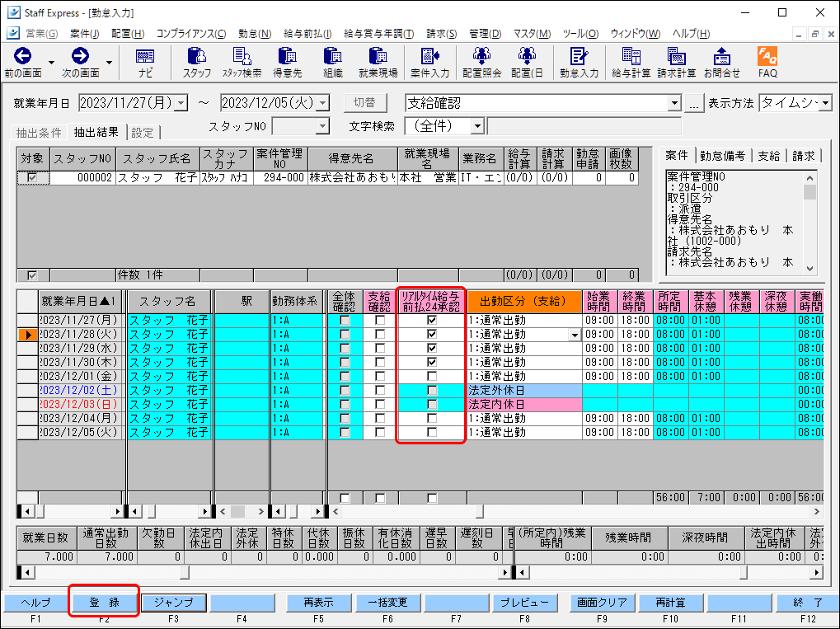Click the 出勤区分（支給） column header
This screenshot has width=840, height=629.
click(x=524, y=302)
